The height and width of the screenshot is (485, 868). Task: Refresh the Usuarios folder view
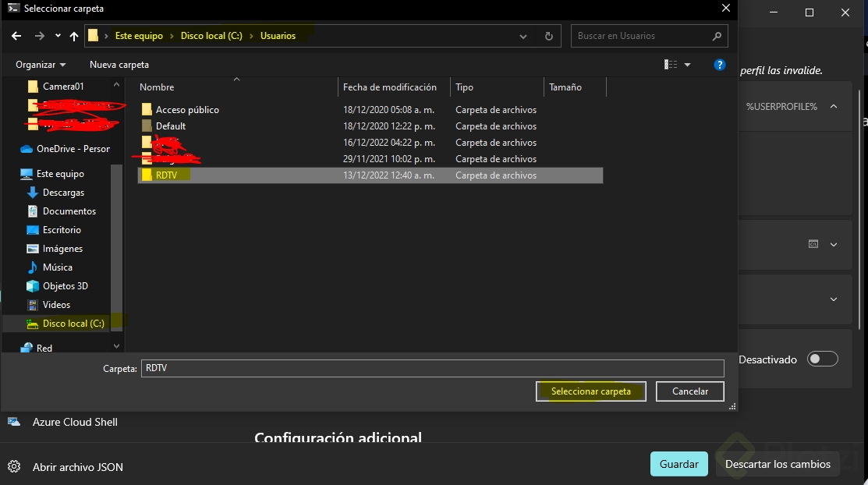click(x=548, y=36)
